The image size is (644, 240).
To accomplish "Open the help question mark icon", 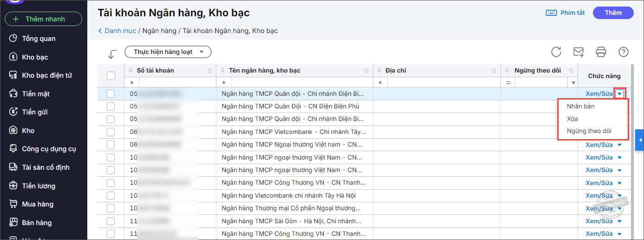I will (624, 52).
